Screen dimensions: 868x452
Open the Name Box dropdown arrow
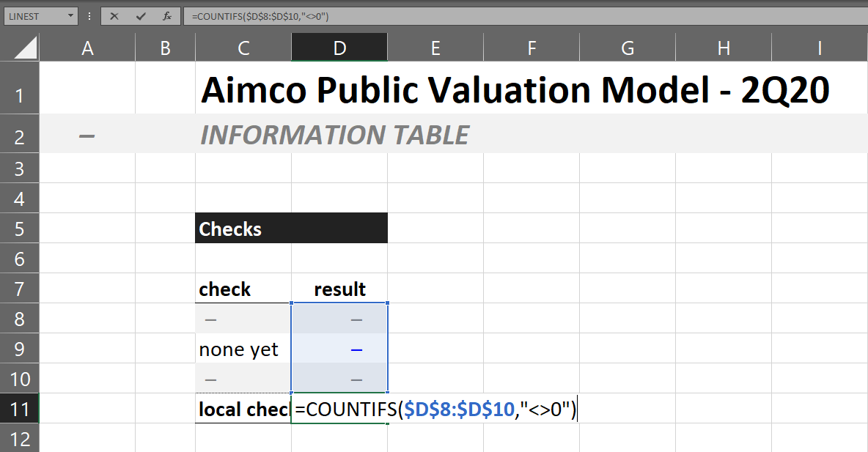[x=70, y=16]
